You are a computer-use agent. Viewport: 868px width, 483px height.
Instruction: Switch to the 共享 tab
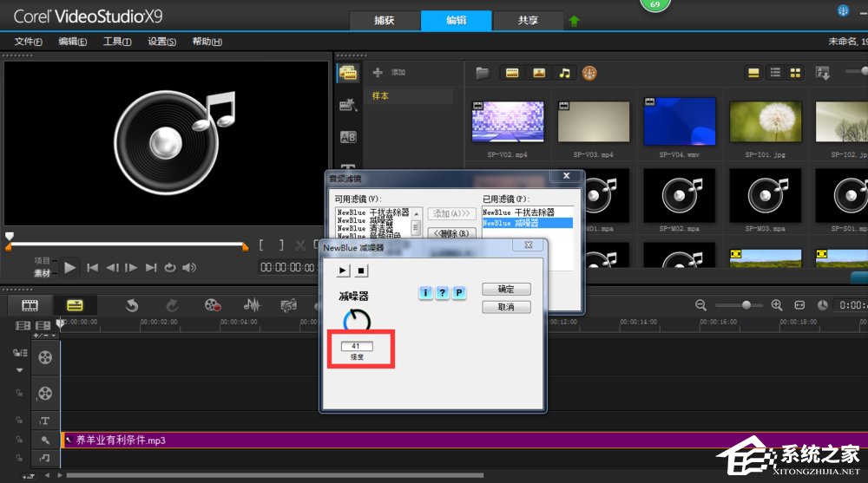coord(527,21)
